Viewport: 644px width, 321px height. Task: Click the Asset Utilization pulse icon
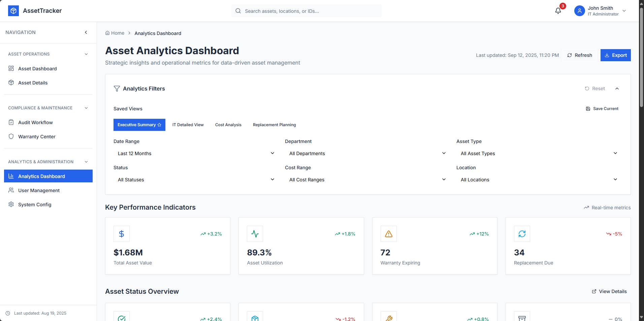point(255,234)
